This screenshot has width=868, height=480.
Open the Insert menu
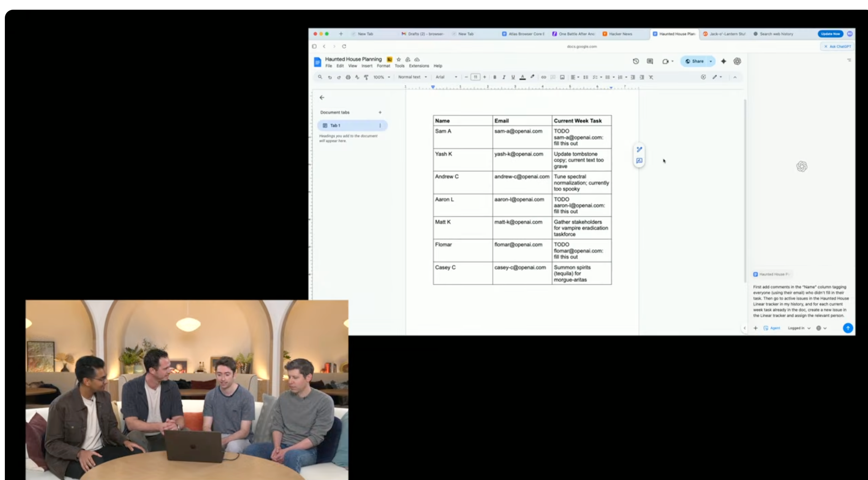point(366,66)
